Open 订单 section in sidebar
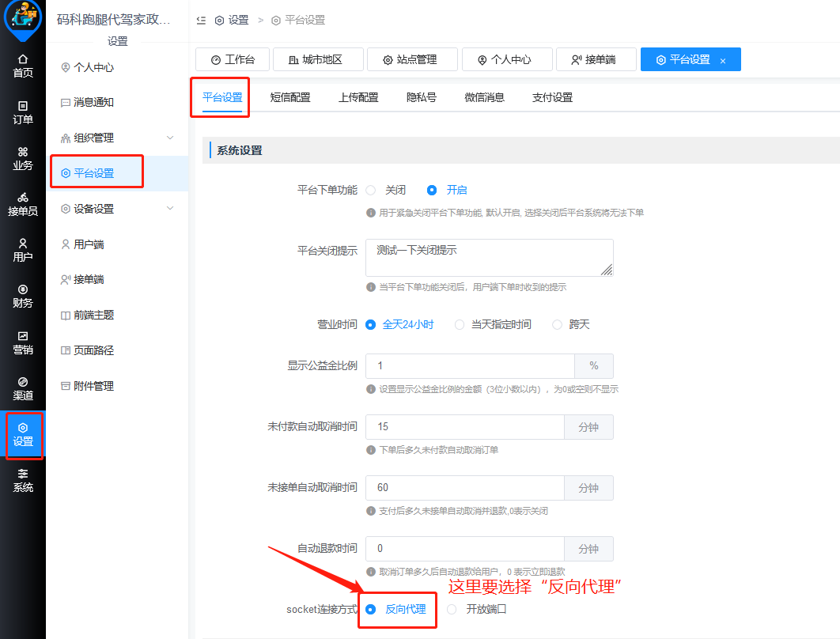 pos(22,112)
